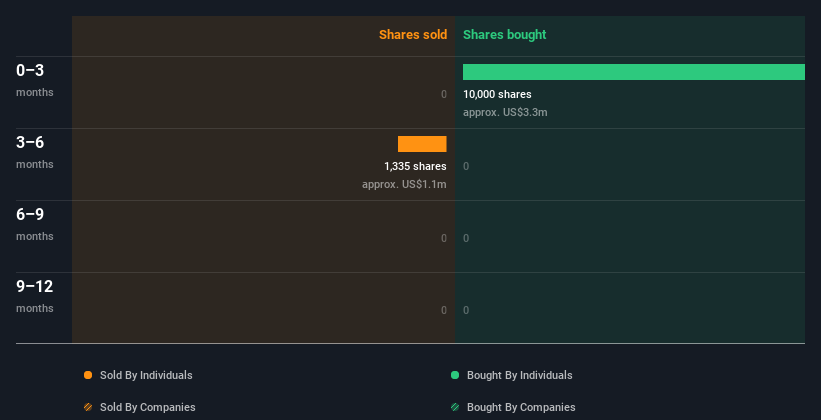Click the green 10,000 shares bought bar
Screen dimensions: 821x420
[634, 72]
